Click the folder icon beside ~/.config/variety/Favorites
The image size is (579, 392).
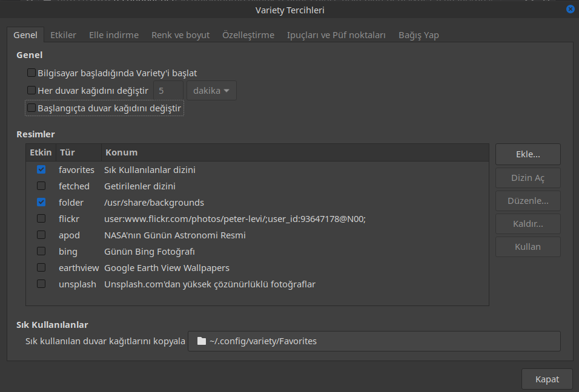[202, 341]
